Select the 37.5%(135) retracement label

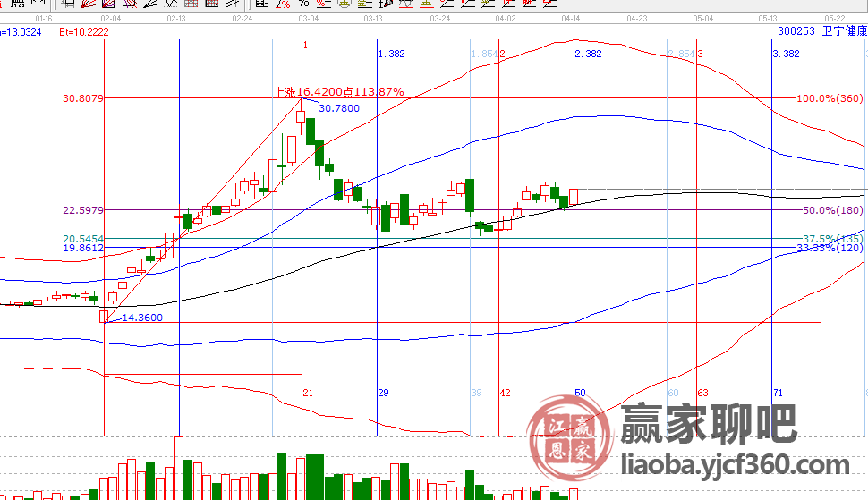pyautogui.click(x=833, y=239)
